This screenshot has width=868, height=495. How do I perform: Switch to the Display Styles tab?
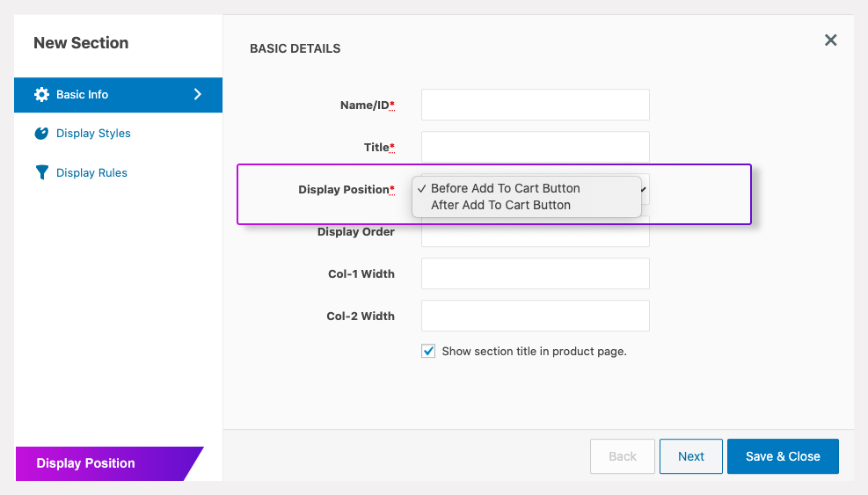click(x=93, y=134)
